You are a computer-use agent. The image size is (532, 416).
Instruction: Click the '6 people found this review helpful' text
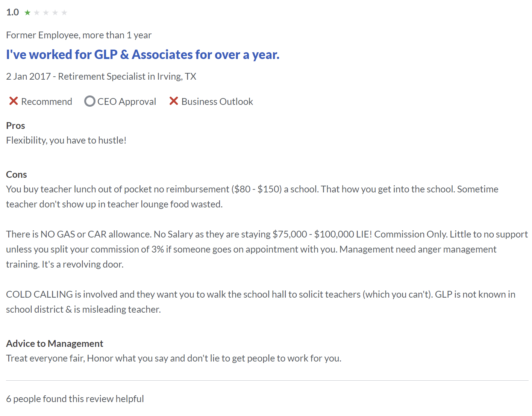tap(75, 399)
